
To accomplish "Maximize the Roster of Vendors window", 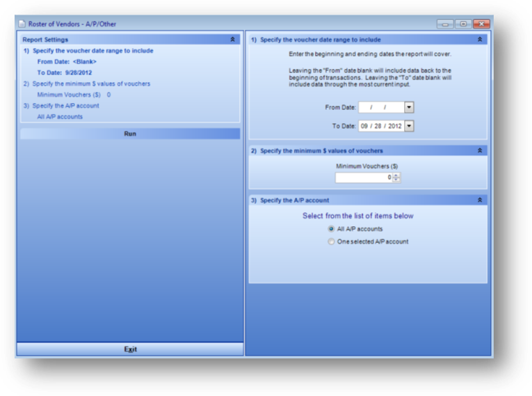I will [x=463, y=24].
